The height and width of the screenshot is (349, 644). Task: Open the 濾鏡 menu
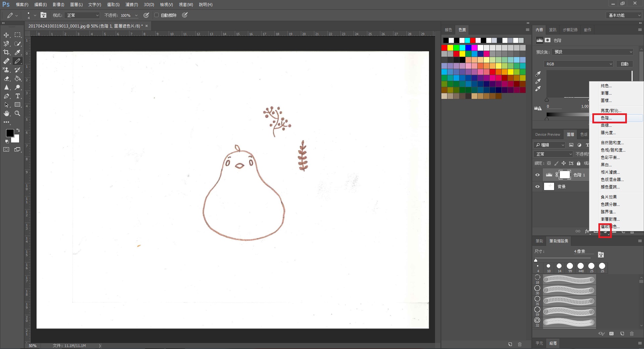click(131, 5)
